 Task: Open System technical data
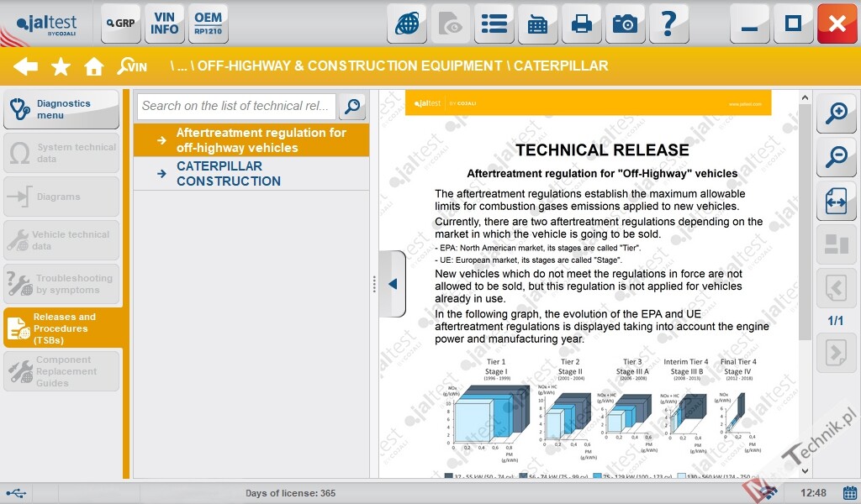(61, 153)
